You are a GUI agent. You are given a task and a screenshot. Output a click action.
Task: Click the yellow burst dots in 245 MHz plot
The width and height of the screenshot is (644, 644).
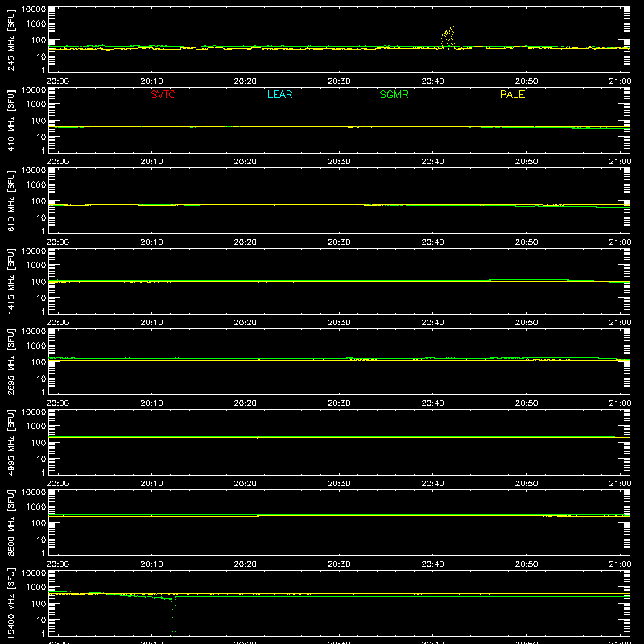pyautogui.click(x=447, y=37)
